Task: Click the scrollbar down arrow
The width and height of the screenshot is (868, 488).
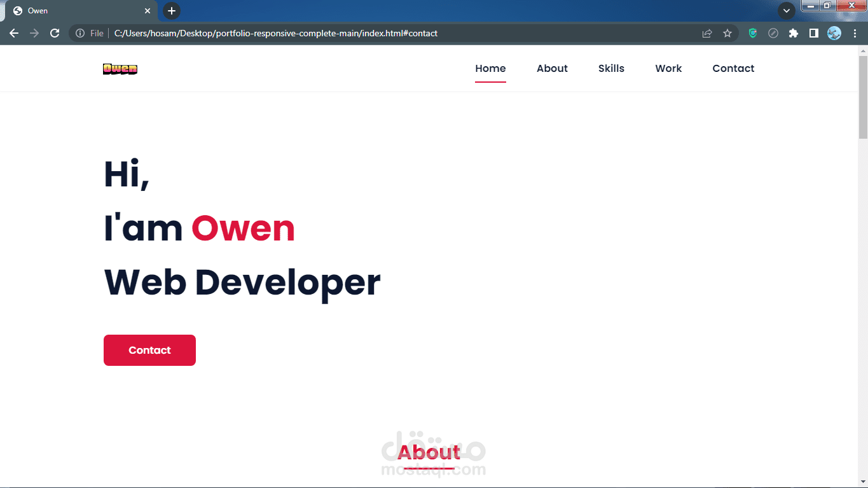Action: 863,482
